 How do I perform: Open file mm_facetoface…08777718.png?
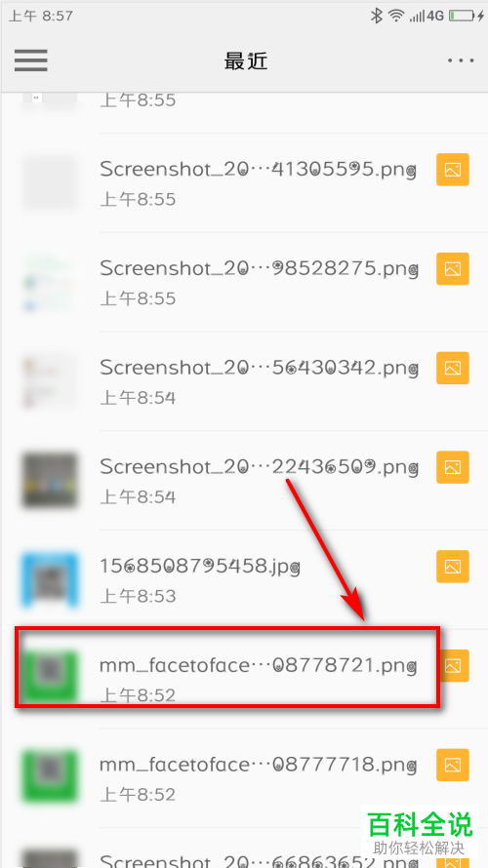click(x=244, y=777)
